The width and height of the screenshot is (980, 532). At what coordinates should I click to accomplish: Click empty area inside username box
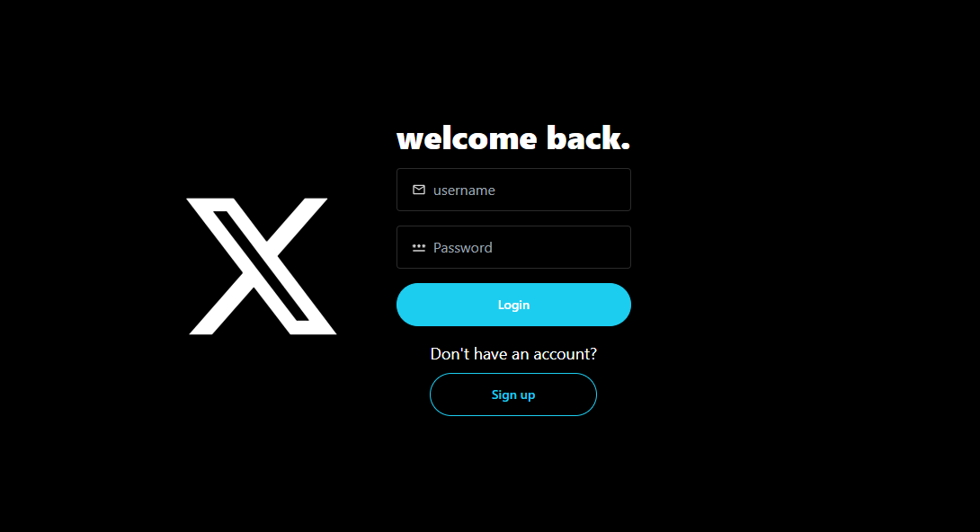click(x=563, y=190)
